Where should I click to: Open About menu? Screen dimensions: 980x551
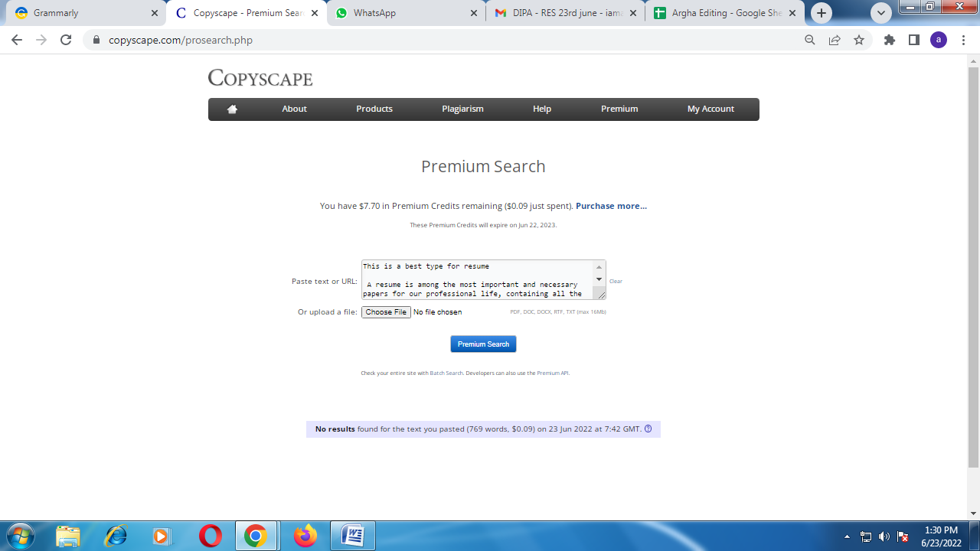(x=294, y=109)
